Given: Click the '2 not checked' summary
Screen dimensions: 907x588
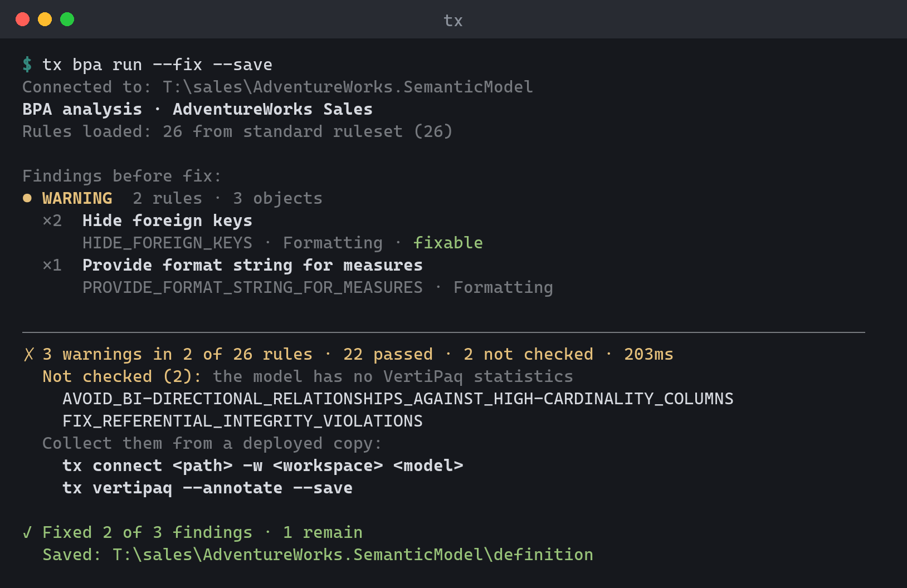Looking at the screenshot, I should (x=528, y=354).
